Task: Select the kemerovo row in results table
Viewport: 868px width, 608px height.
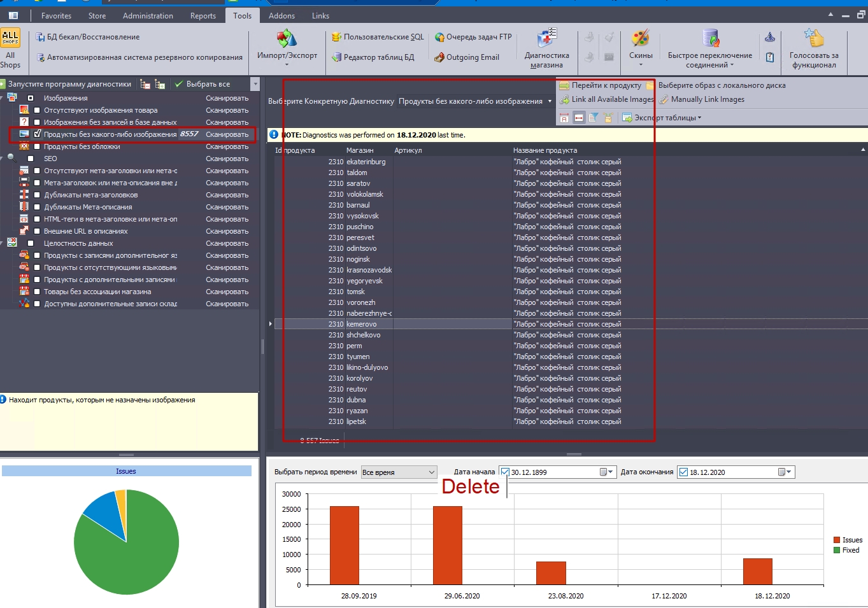Action: point(361,324)
